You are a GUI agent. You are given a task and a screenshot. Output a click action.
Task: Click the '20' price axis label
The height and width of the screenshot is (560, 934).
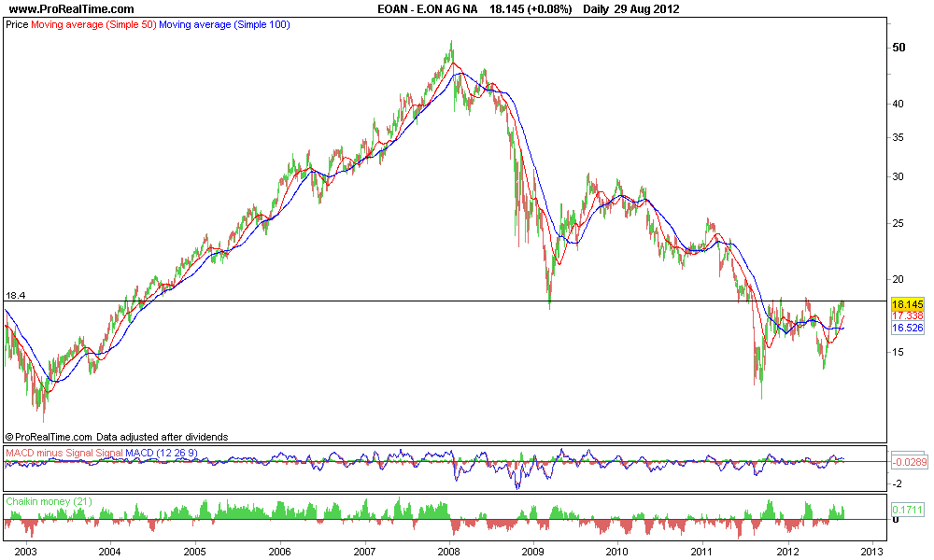tap(898, 279)
